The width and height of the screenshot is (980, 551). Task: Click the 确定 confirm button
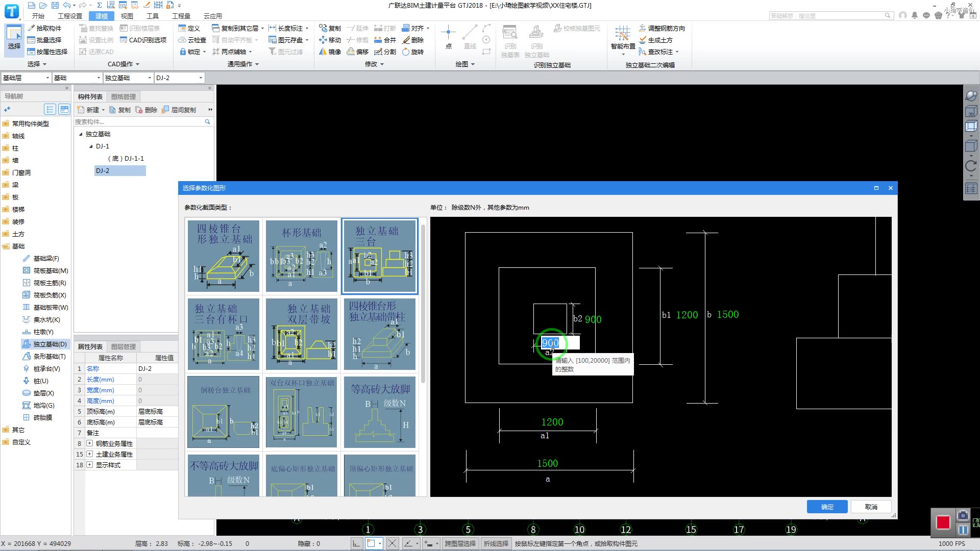pyautogui.click(x=827, y=507)
